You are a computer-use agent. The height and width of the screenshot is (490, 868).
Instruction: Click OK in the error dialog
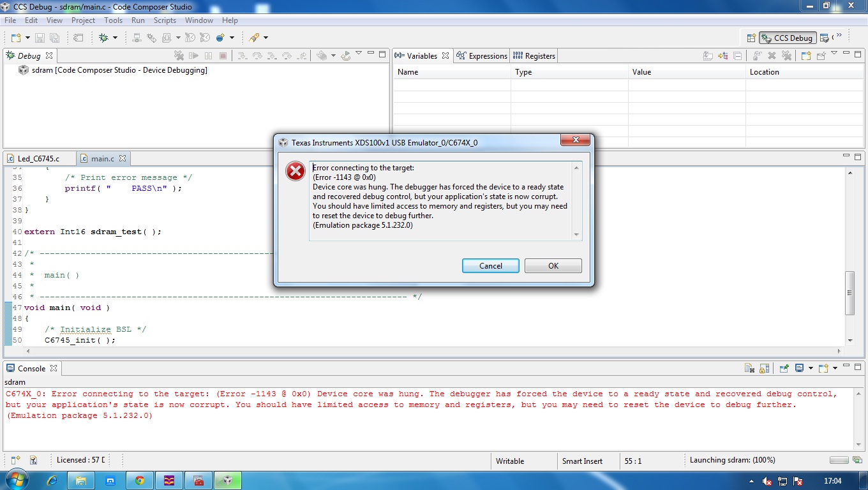tap(553, 265)
